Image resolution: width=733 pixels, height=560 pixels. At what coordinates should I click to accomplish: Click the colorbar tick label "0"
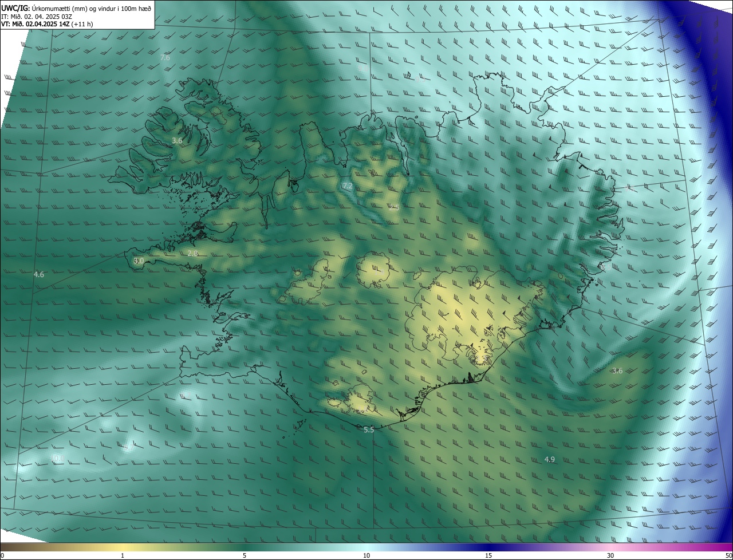[x=2, y=555]
